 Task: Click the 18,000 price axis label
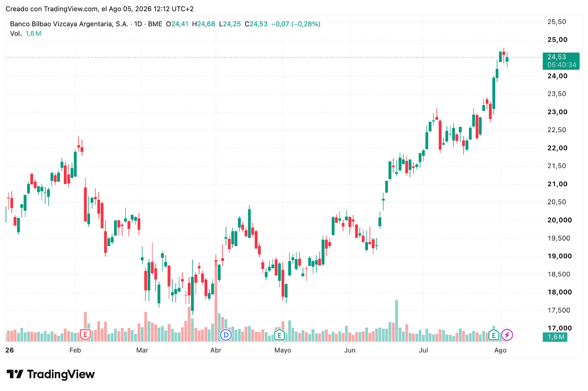click(x=559, y=292)
